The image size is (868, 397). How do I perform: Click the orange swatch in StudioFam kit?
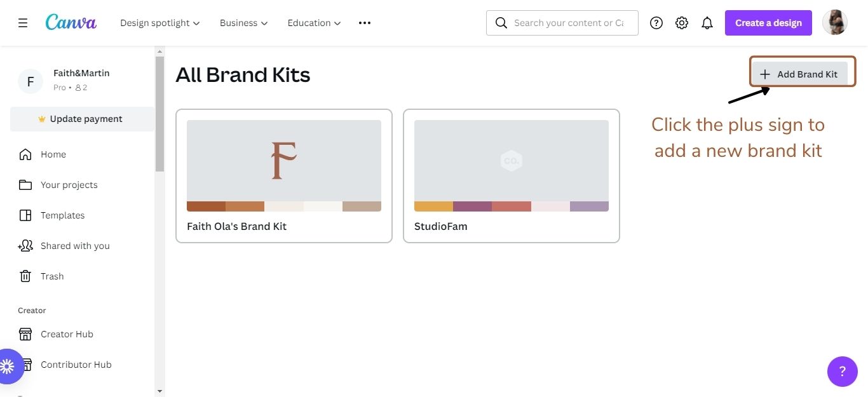tap(433, 206)
